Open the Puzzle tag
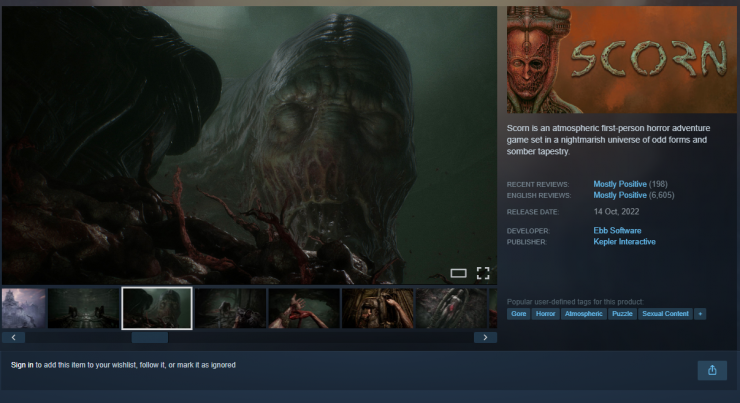 point(622,314)
